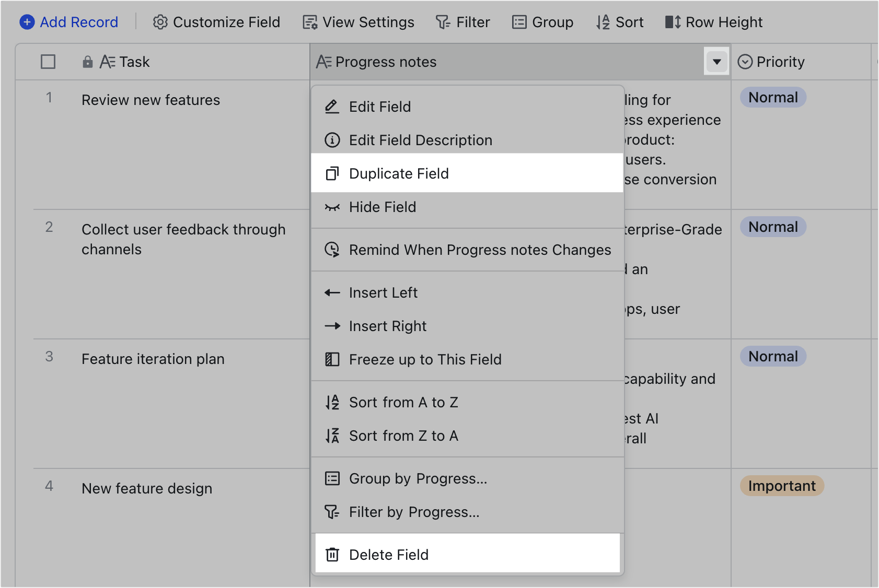
Task: Click the lock icon in the Task column header
Action: pos(87,61)
